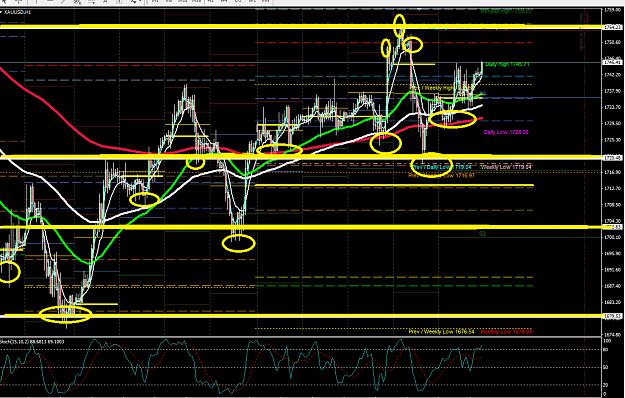Click the 1674.80 price axis value
625x398 pixels.
(613, 335)
